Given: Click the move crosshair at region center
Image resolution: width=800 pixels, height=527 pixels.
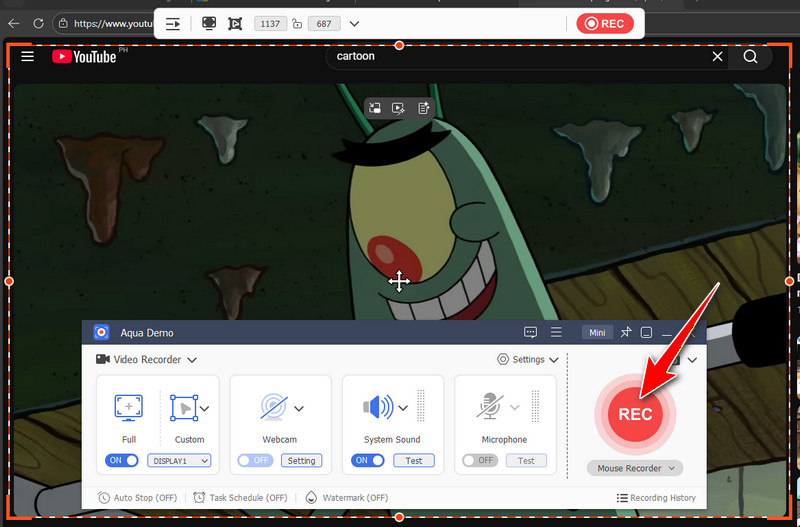Looking at the screenshot, I should point(399,281).
